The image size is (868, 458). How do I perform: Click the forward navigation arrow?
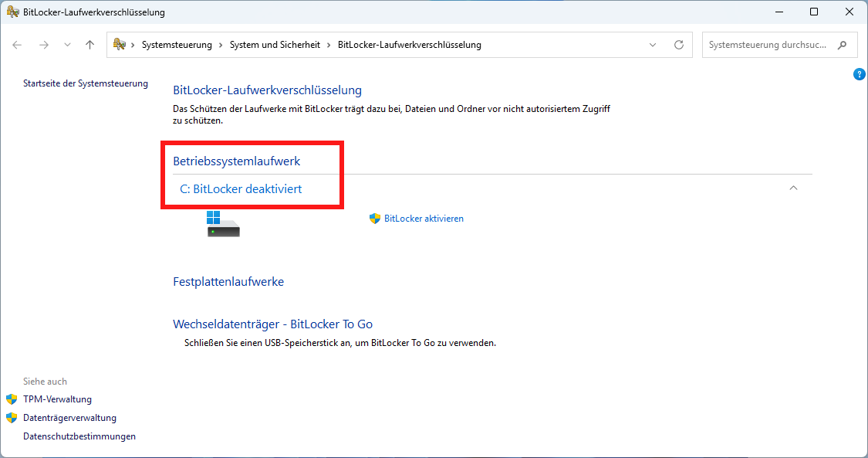click(44, 45)
